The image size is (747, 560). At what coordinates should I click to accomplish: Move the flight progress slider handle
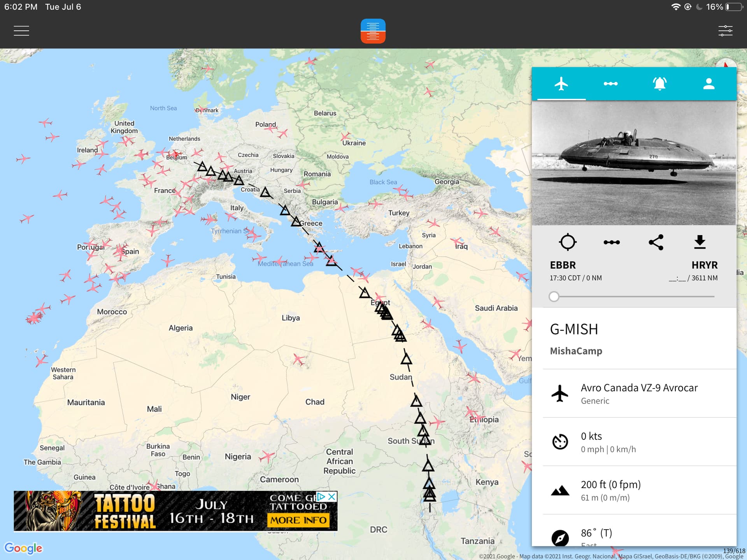(554, 297)
